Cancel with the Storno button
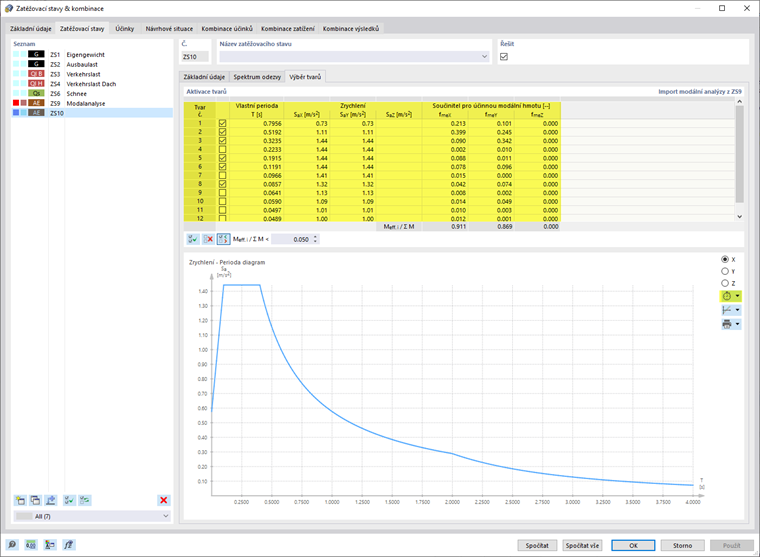Screen dimensions: 760x557 (682, 545)
